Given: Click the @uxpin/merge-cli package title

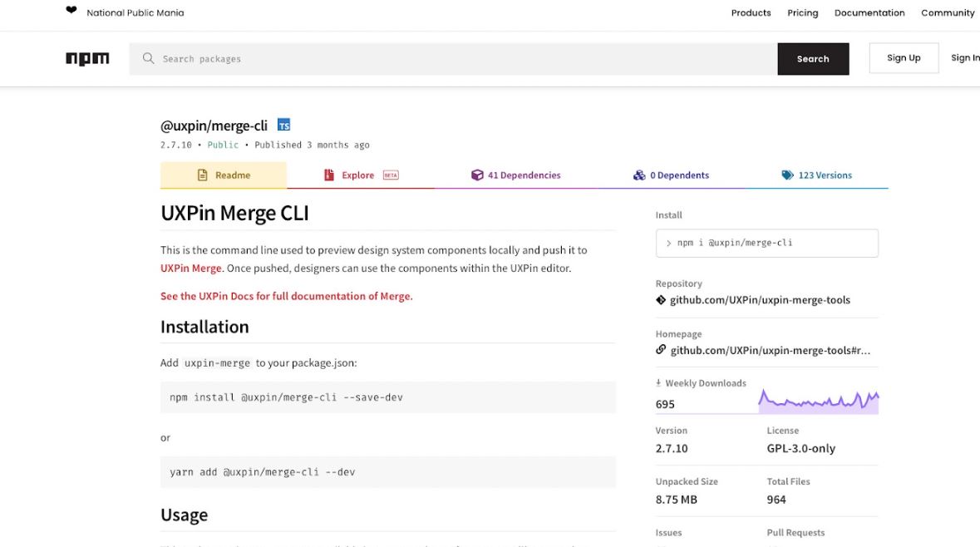Looking at the screenshot, I should (x=214, y=126).
